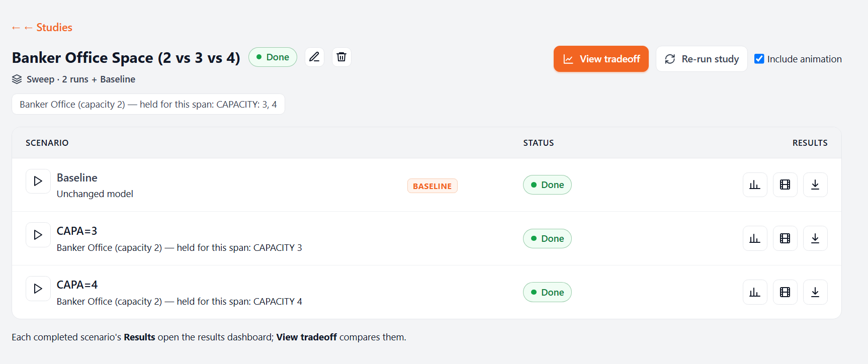Open Baseline results chart icon
This screenshot has width=868, height=364.
755,185
